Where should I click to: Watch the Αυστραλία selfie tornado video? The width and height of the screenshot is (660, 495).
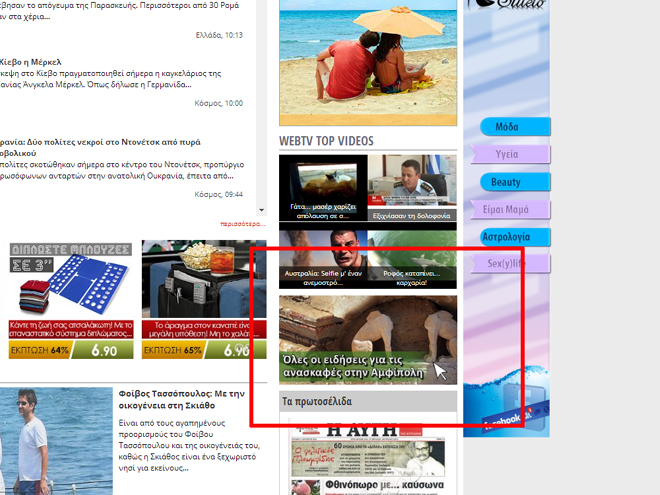click(x=322, y=256)
